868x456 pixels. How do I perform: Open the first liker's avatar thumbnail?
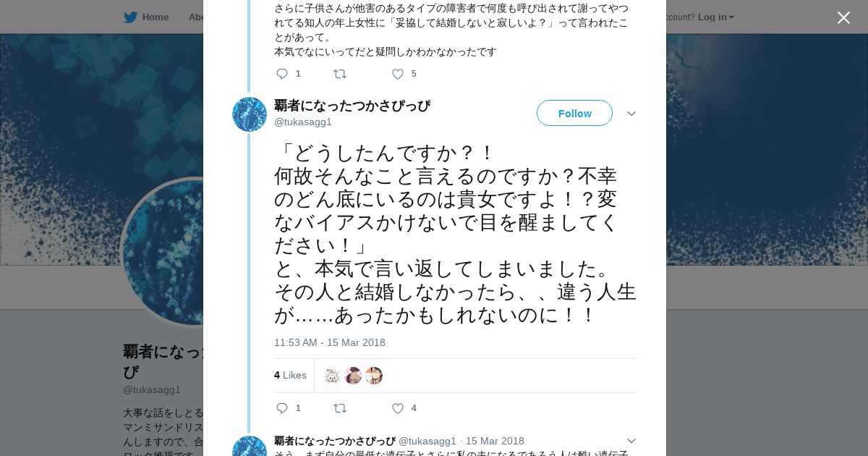click(x=333, y=376)
